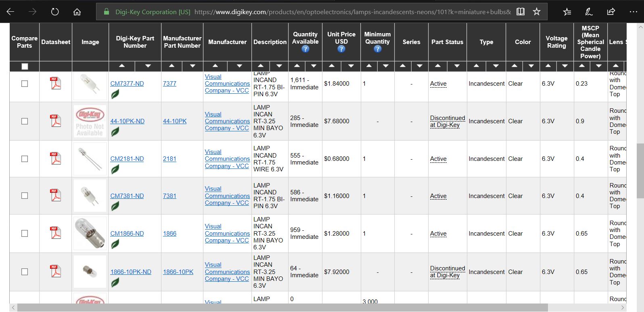Image resolution: width=644 pixels, height=312 pixels.
Task: Open part link CM7377-ND
Action: click(127, 84)
